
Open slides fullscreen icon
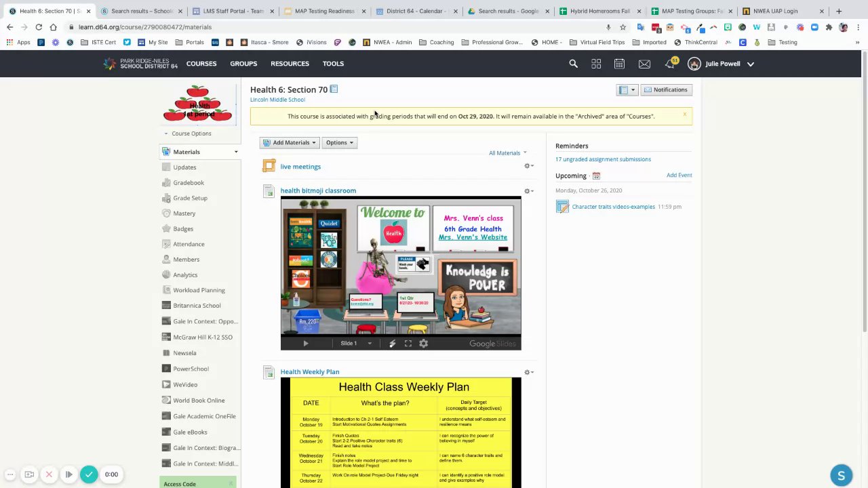click(x=408, y=344)
